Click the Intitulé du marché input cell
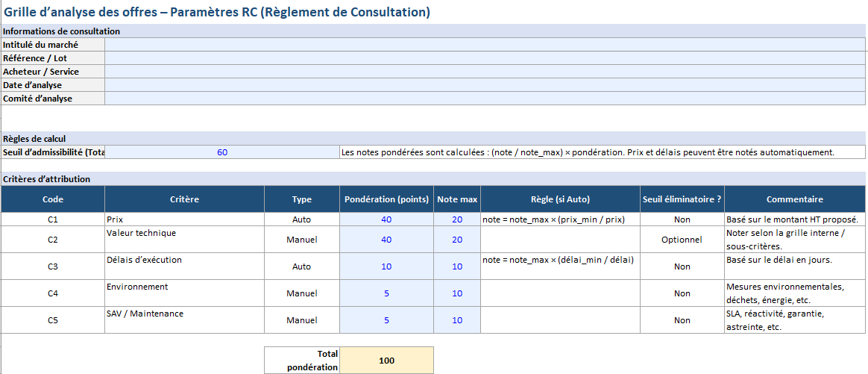868x374 pixels. click(x=485, y=45)
